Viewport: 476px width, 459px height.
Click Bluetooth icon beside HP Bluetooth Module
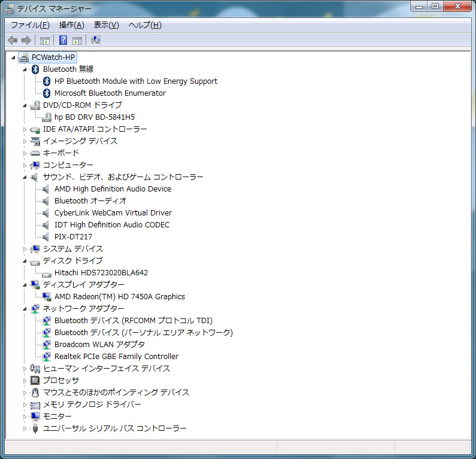point(47,81)
